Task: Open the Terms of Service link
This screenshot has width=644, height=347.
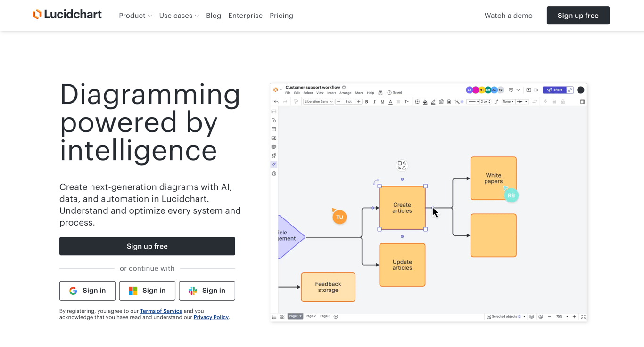Action: (161, 311)
